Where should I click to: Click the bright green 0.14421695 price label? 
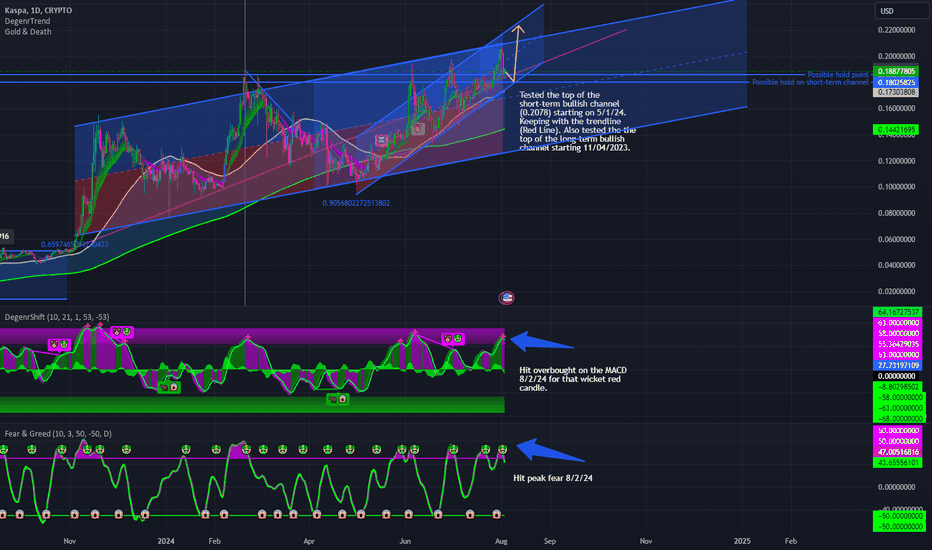[896, 129]
